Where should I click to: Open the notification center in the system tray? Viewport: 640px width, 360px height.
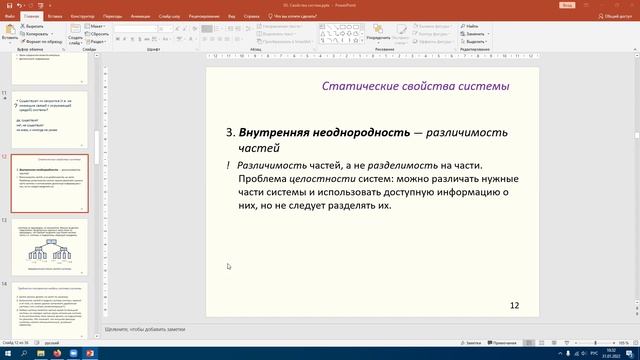(x=630, y=353)
